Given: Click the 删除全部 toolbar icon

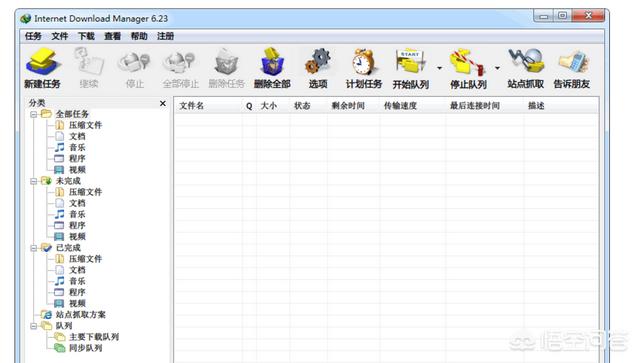Looking at the screenshot, I should (x=273, y=62).
